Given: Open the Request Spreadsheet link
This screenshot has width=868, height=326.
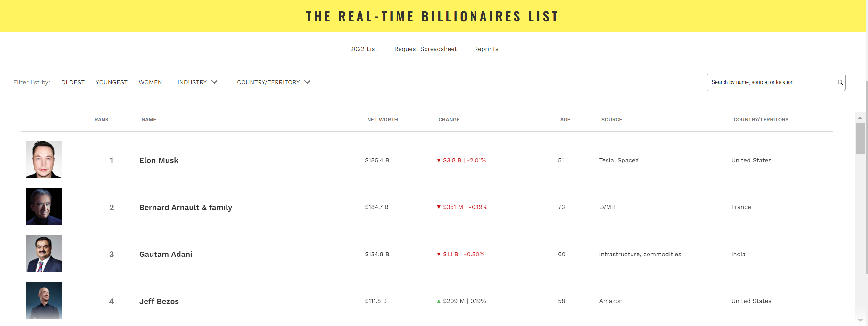Looking at the screenshot, I should pos(426,49).
